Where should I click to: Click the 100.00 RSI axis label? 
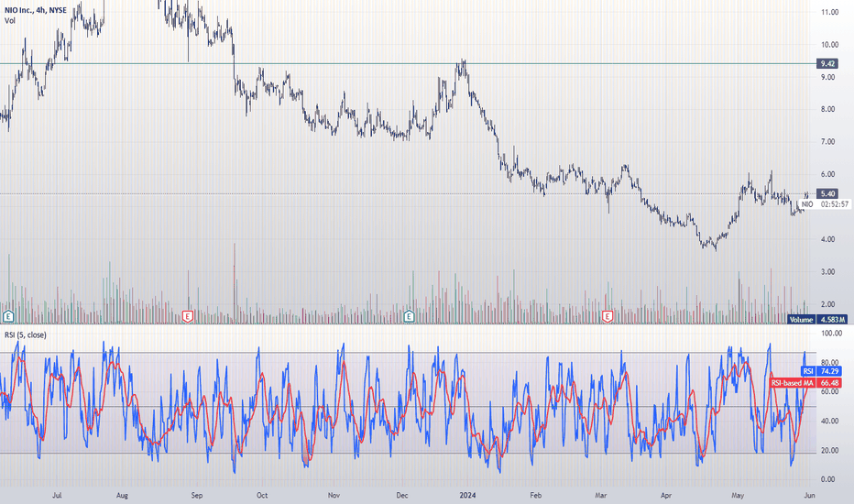click(x=831, y=334)
